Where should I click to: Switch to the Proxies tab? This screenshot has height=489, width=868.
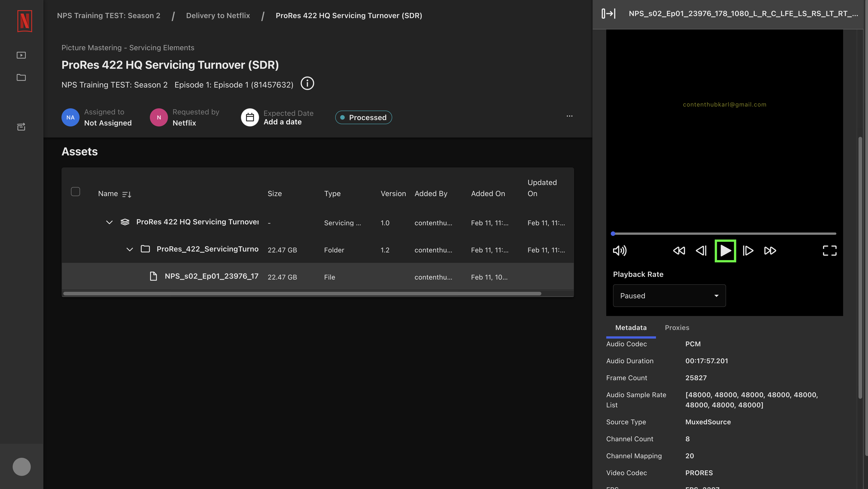(677, 328)
